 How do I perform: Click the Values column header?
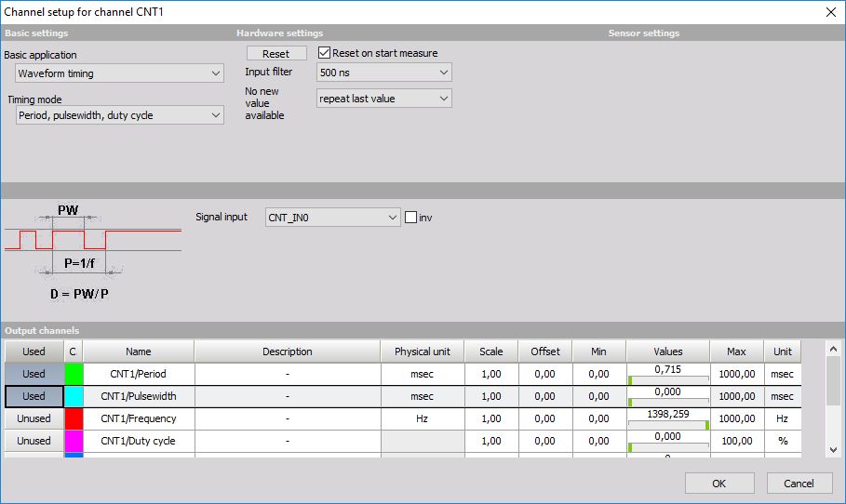[x=668, y=351]
